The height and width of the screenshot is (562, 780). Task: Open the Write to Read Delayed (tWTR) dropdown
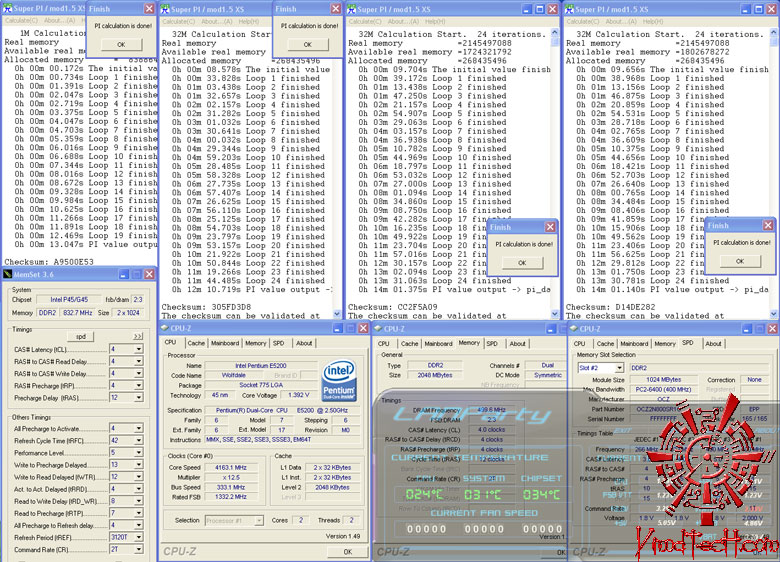(x=139, y=476)
